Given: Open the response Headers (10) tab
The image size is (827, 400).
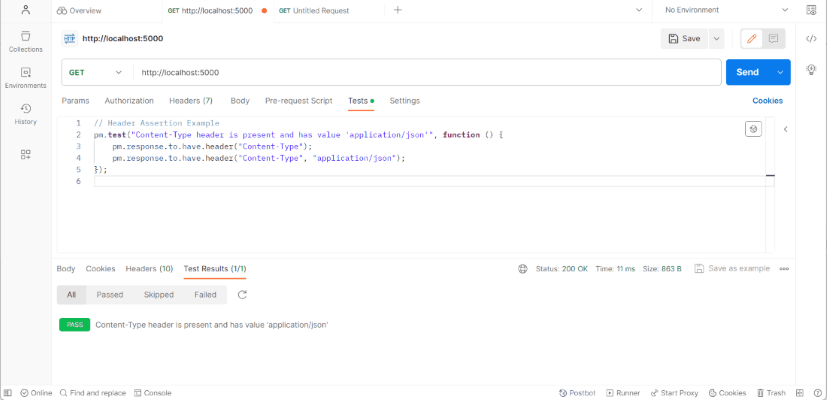Looking at the screenshot, I should tap(149, 269).
